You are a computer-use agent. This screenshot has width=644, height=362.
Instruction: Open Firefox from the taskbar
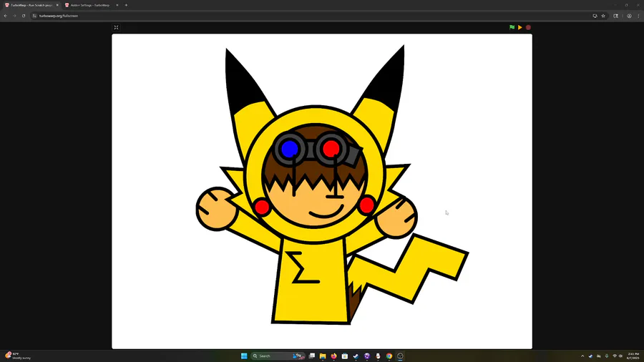(x=334, y=356)
